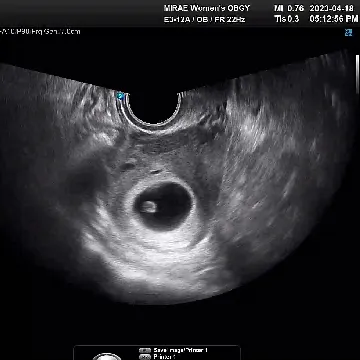Click the 'TIs 0.3' value
This screenshot has width=360, height=360.
[x=287, y=19]
